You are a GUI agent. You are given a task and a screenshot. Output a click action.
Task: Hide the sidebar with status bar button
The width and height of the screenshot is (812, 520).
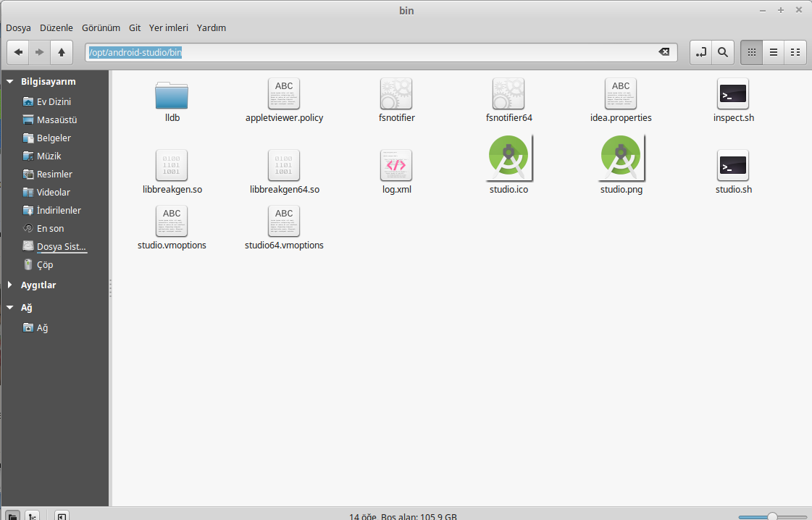[x=62, y=516]
